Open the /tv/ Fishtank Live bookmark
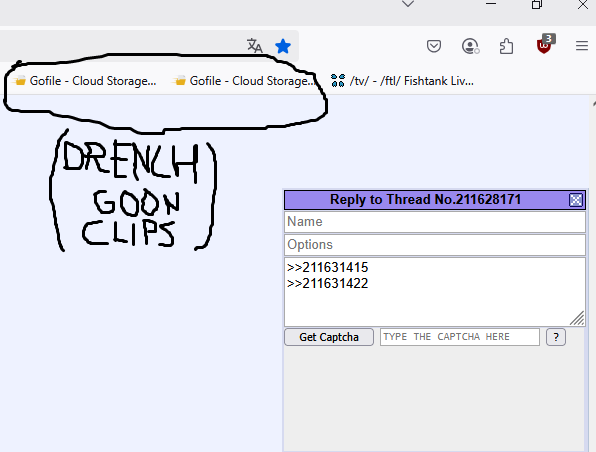This screenshot has width=596, height=452. coord(402,81)
